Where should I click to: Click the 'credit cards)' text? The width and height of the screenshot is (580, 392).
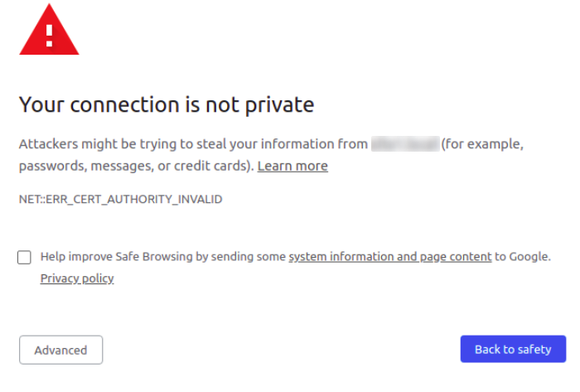[x=214, y=166]
